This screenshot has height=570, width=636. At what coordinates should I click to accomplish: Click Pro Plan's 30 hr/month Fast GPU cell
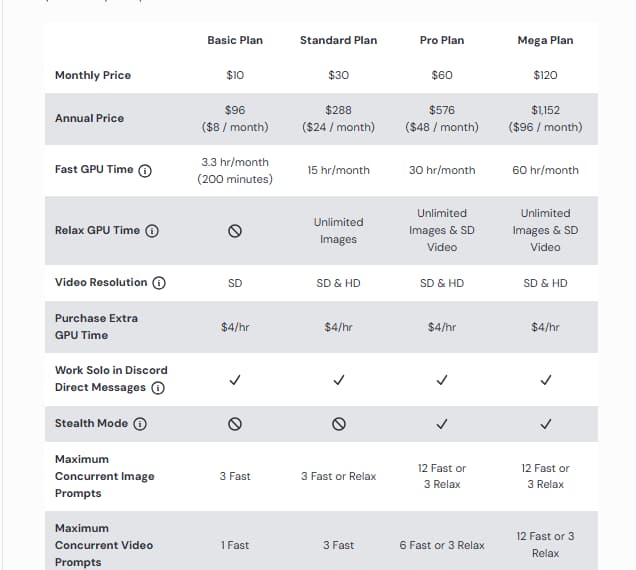tap(442, 170)
